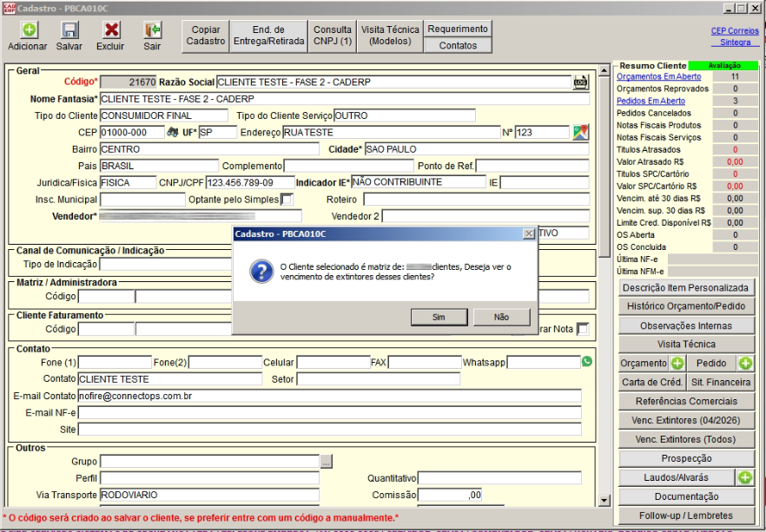
Task: Click the question mark dialog icon
Action: [x=261, y=272]
